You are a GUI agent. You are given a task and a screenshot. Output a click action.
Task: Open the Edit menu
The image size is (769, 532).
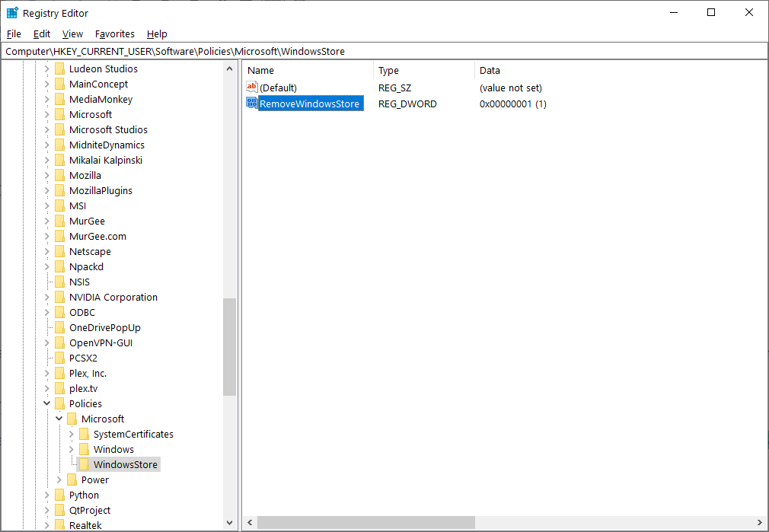[x=42, y=34]
